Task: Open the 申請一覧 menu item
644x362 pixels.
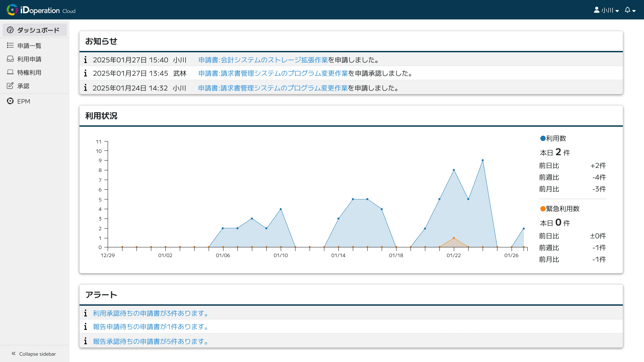Action: [29, 46]
